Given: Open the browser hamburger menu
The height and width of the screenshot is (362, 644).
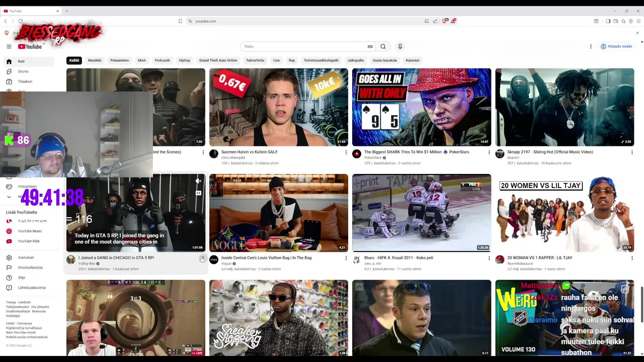Looking at the screenshot, I should (639, 21).
